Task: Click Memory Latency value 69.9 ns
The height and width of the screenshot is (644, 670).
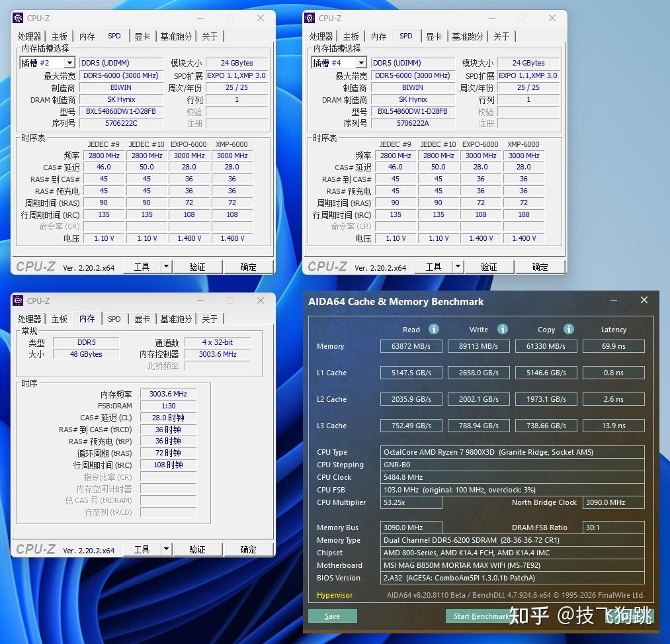Action: [x=614, y=346]
